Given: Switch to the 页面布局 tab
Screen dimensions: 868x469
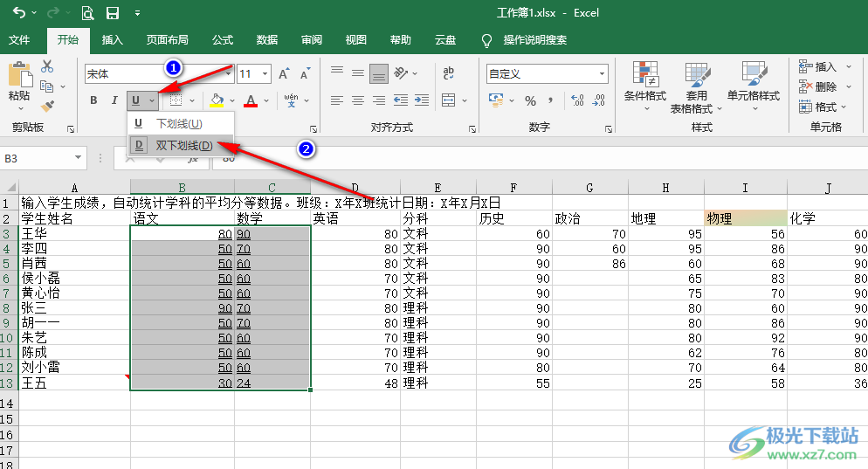Looking at the screenshot, I should coord(167,40).
